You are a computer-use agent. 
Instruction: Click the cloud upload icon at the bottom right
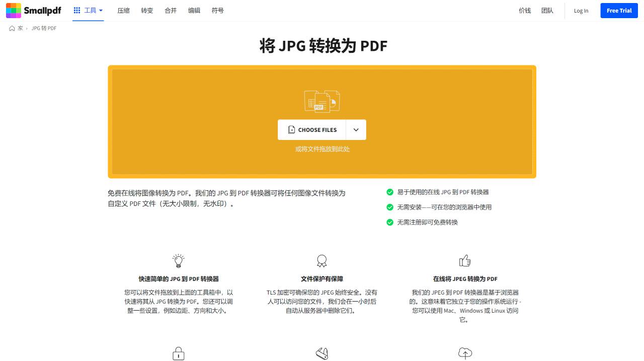(x=464, y=353)
